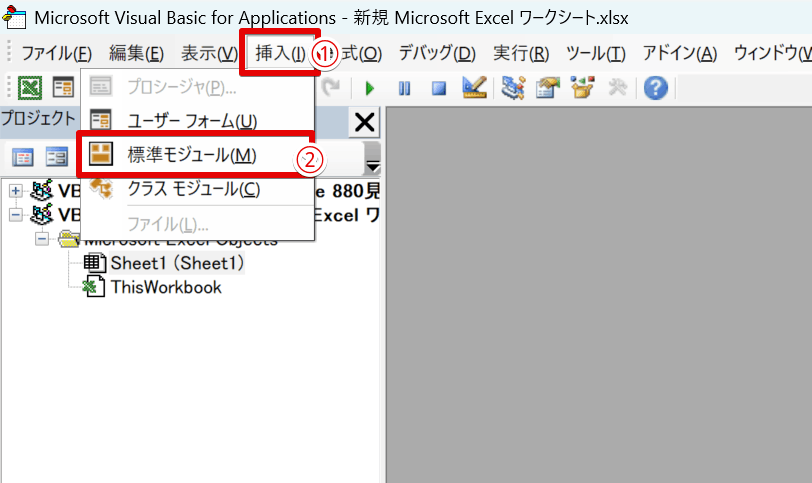
Task: Open Project Explorer toolbar icon
Action: (x=514, y=89)
